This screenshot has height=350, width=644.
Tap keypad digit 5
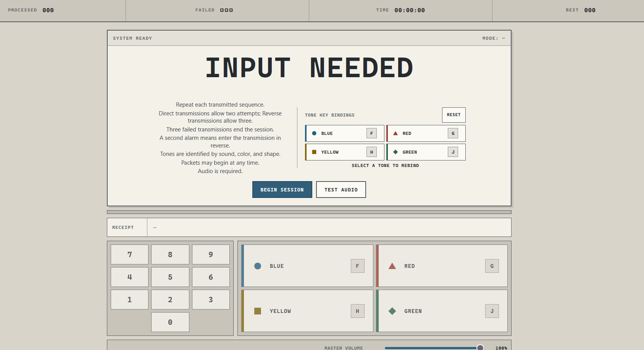(170, 277)
